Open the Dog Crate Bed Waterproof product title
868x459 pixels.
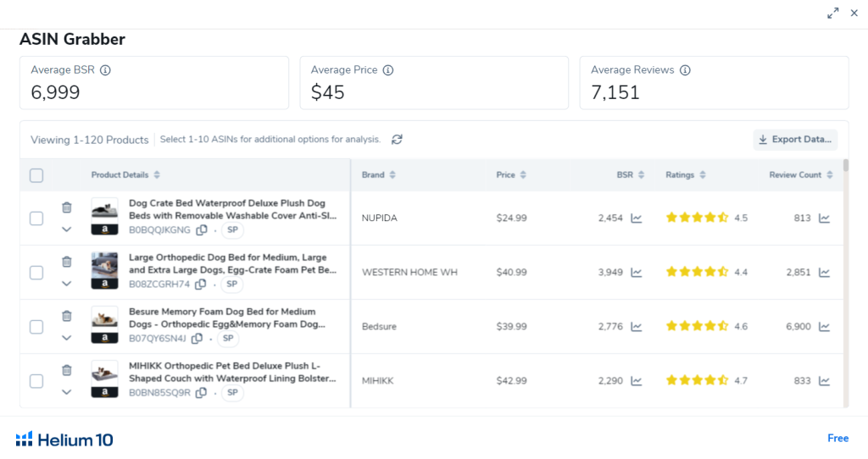232,209
